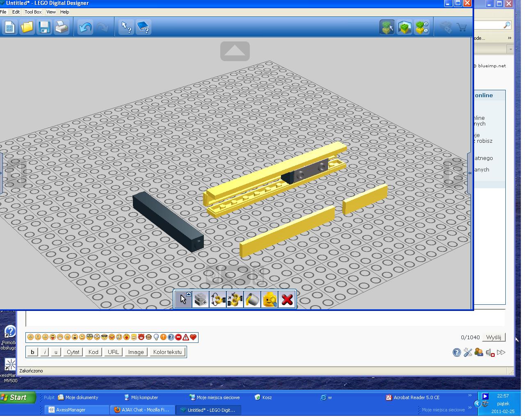This screenshot has height=420, width=525.
Task: Click the Save floppy disk icon
Action: [x=44, y=27]
